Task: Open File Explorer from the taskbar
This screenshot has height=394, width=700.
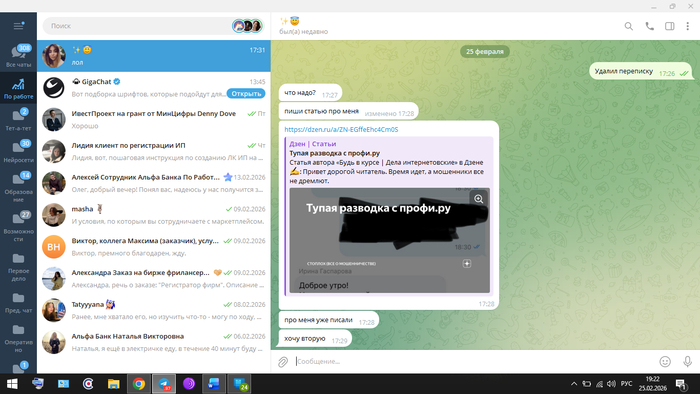Action: [113, 384]
